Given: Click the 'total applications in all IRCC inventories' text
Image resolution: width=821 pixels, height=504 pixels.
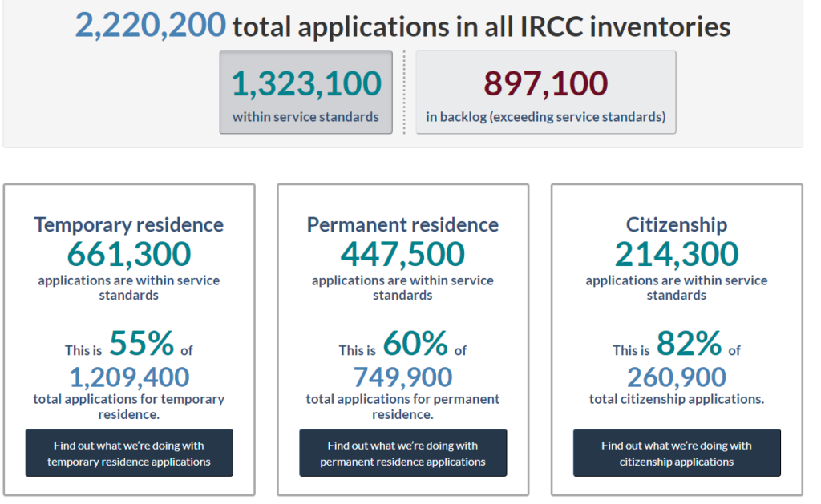Looking at the screenshot, I should pos(481,27).
